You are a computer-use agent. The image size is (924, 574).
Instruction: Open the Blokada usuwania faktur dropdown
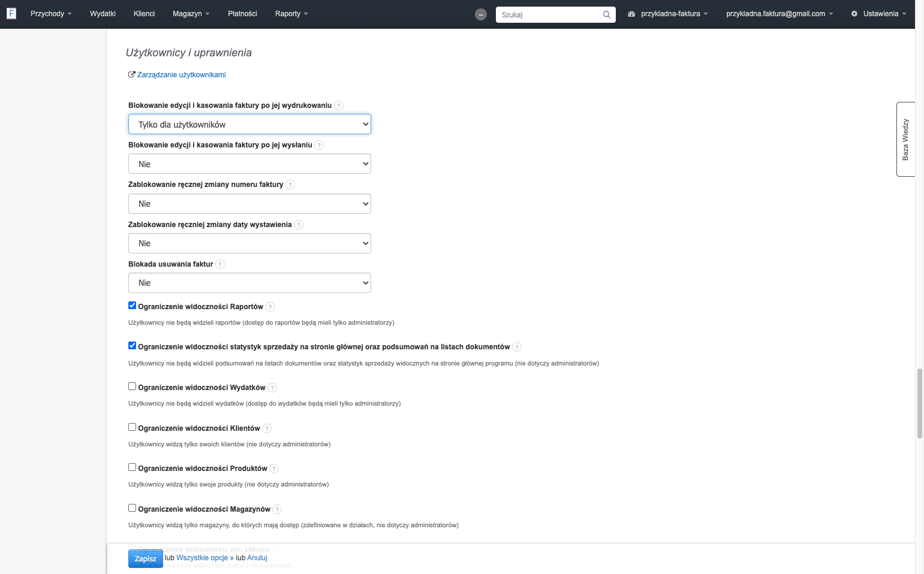coord(249,283)
